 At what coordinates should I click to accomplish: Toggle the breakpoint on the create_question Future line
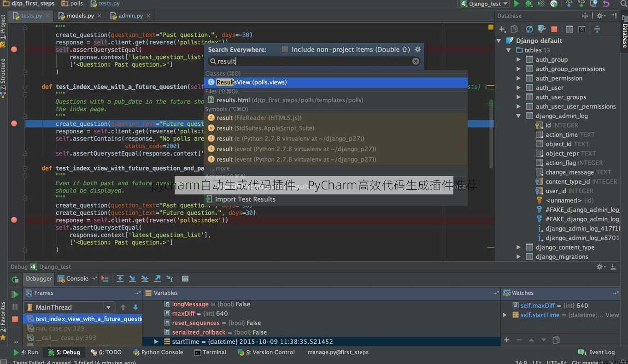coord(14,123)
